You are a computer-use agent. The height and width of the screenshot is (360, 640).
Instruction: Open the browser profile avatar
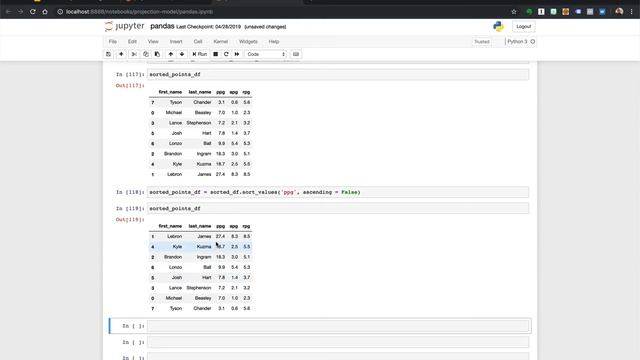point(619,12)
